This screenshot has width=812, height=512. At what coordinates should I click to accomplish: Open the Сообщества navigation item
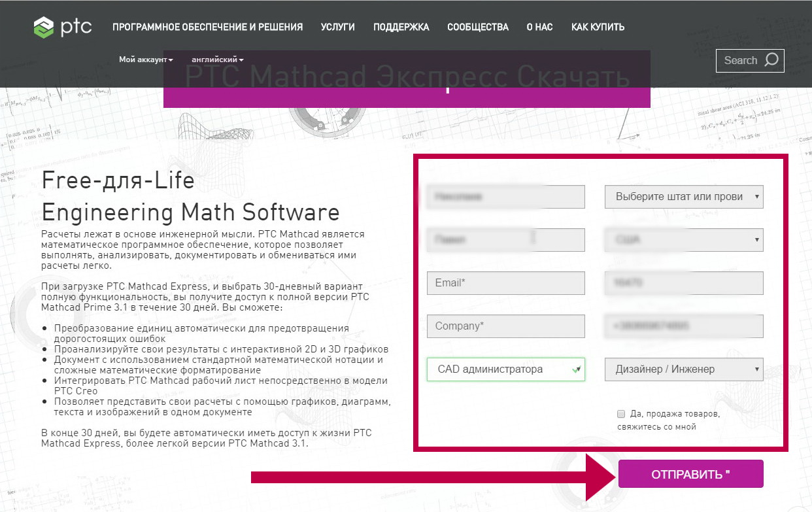pyautogui.click(x=477, y=27)
